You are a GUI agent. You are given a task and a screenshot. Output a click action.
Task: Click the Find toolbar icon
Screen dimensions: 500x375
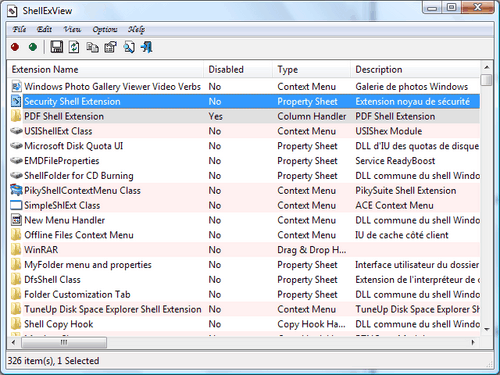point(129,47)
